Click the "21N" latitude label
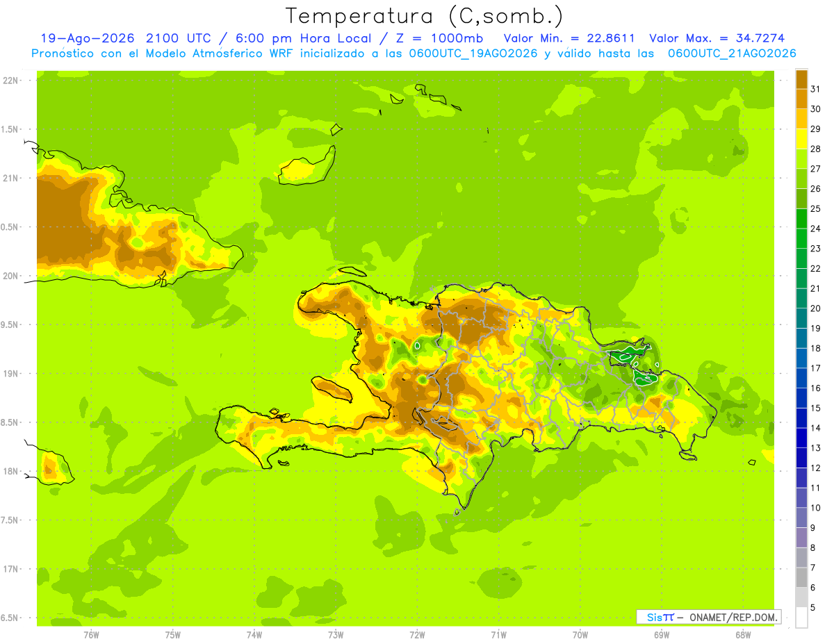The height and width of the screenshot is (644, 834). click(10, 178)
